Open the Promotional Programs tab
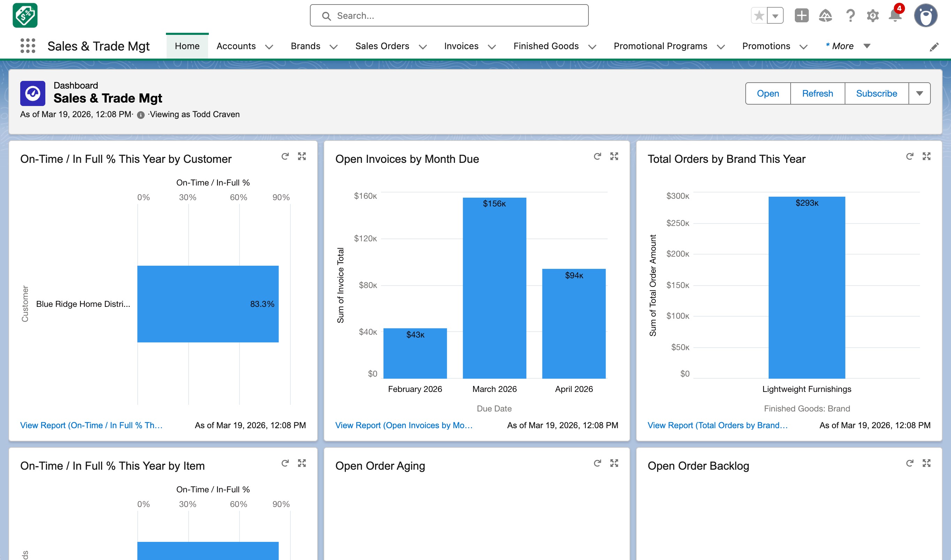Screen dimensions: 951x560 660,46
